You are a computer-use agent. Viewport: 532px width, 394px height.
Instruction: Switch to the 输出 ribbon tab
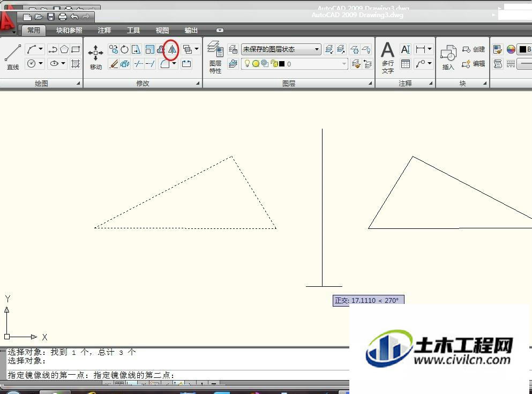point(191,31)
